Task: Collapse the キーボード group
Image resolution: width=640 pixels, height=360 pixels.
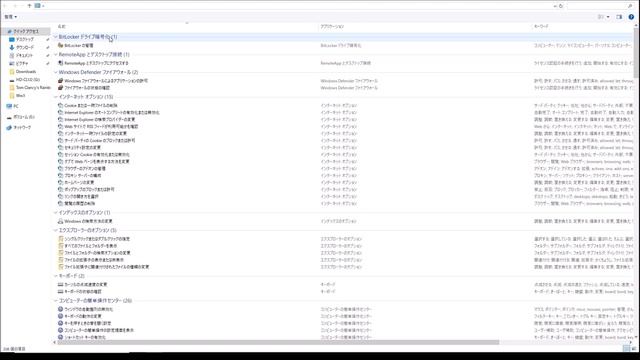Action: click(56, 276)
